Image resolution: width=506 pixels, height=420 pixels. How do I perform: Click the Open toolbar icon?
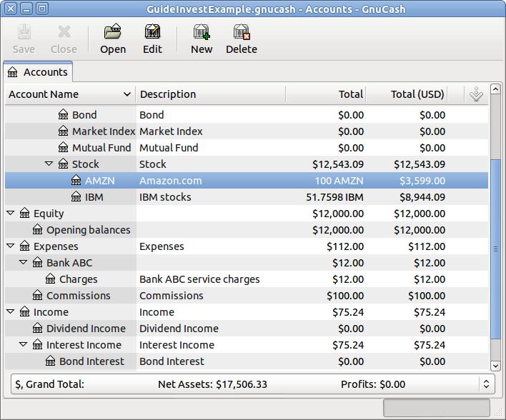[112, 32]
